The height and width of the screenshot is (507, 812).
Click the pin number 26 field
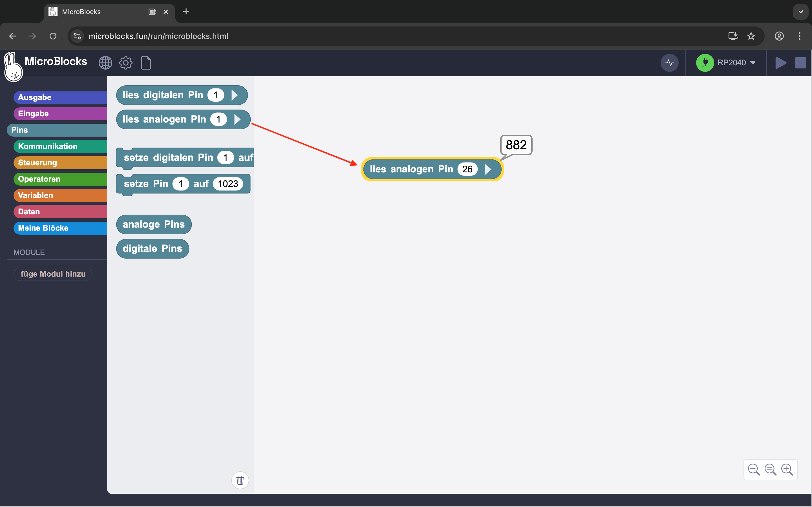tap(467, 169)
